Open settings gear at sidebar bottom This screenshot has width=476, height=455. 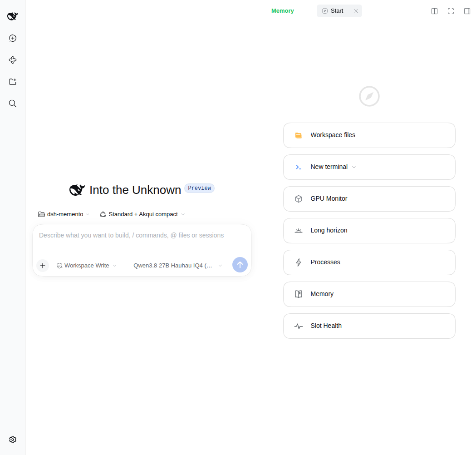coord(12,440)
